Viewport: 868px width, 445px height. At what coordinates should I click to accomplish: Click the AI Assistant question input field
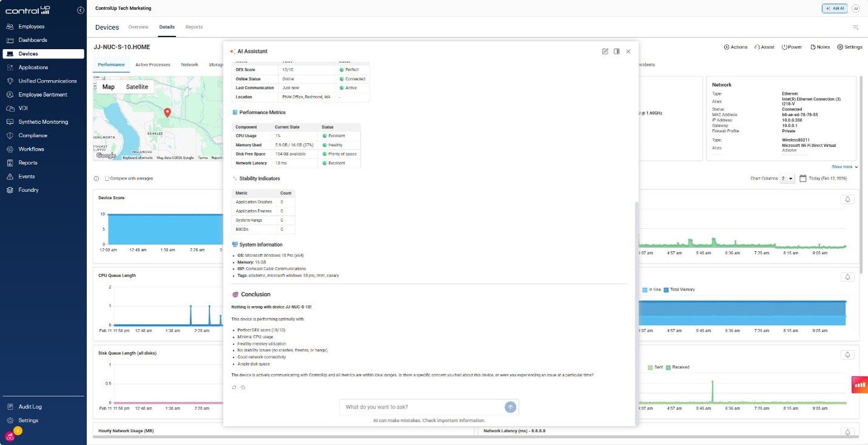tap(422, 407)
